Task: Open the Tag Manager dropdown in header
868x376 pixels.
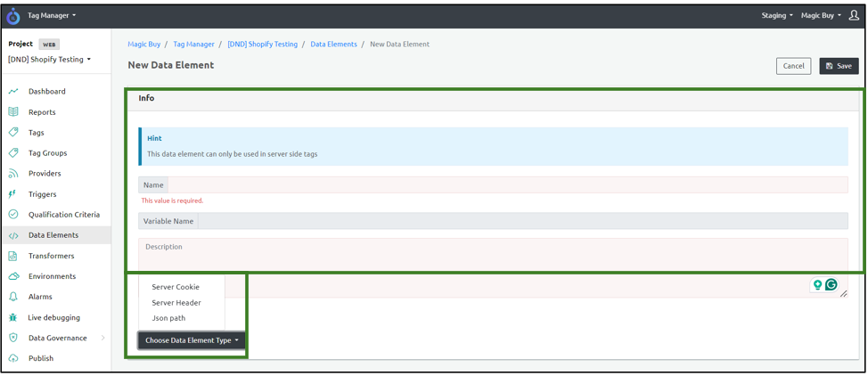Action: click(52, 15)
